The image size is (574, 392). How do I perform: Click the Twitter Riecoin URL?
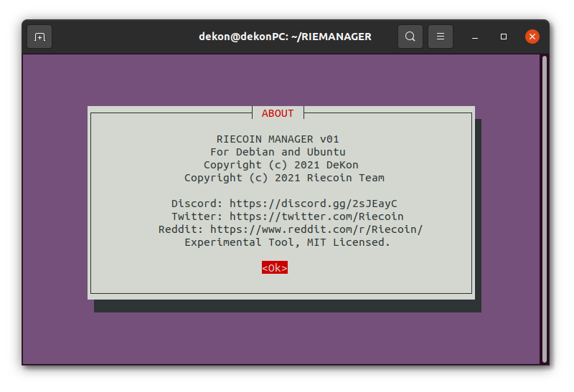click(316, 216)
